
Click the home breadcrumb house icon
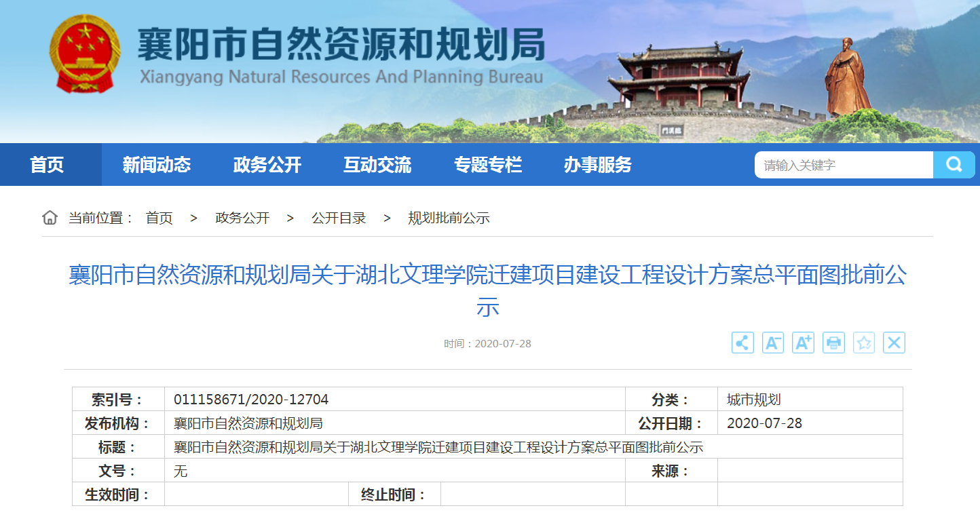(x=50, y=218)
